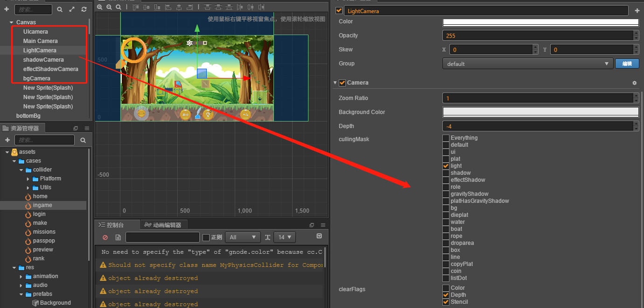Open the Group default dropdown
This screenshot has height=308, width=644.
pyautogui.click(x=527, y=64)
